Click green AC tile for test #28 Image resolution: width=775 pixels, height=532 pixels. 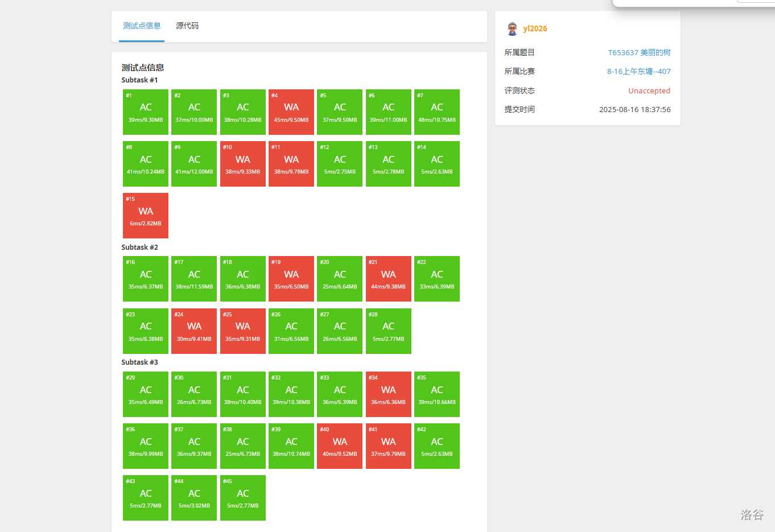(389, 331)
